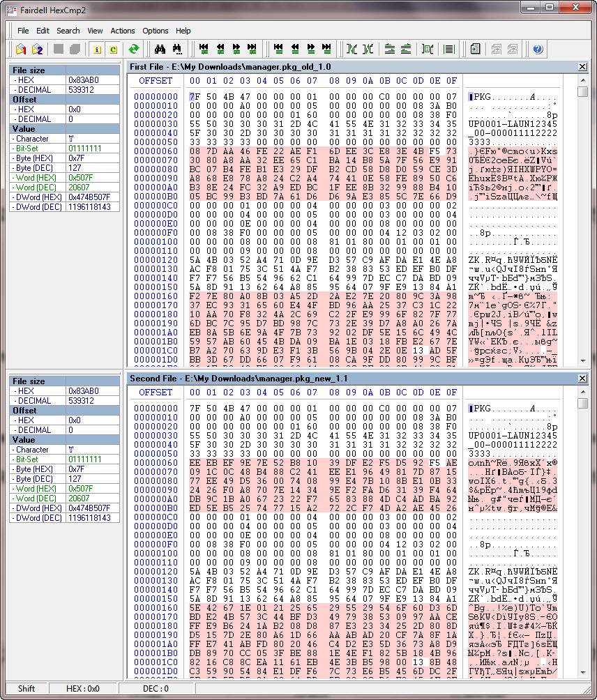Click the question mark help icon
Viewport: 597px width, 700px height.
(x=538, y=49)
